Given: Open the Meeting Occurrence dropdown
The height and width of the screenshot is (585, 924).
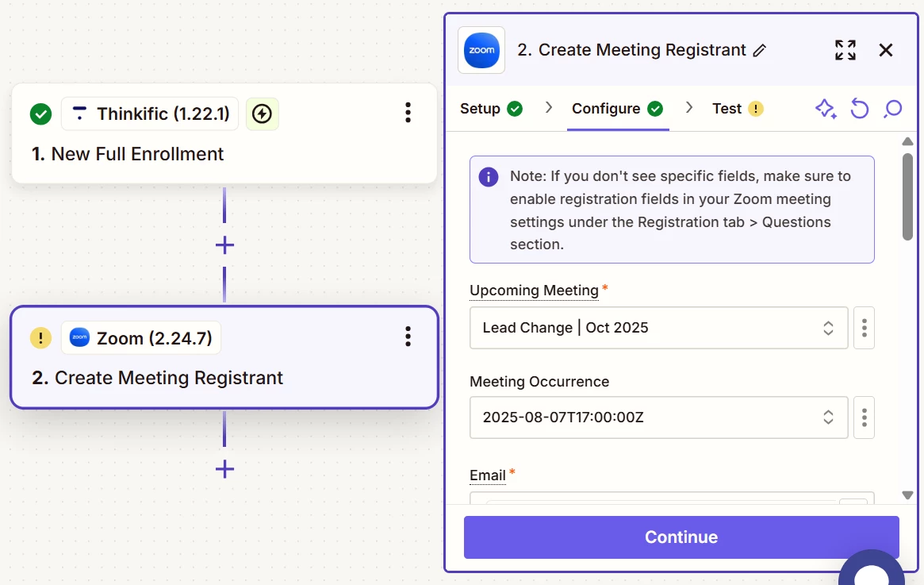Looking at the screenshot, I should point(659,418).
